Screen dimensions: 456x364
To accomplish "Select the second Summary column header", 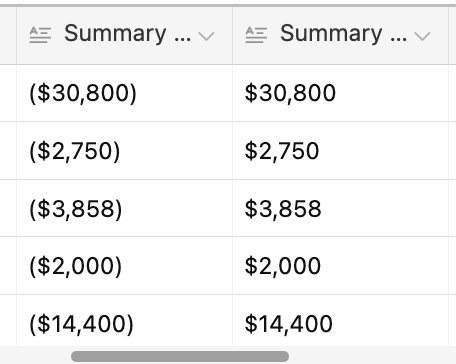I will point(340,36).
